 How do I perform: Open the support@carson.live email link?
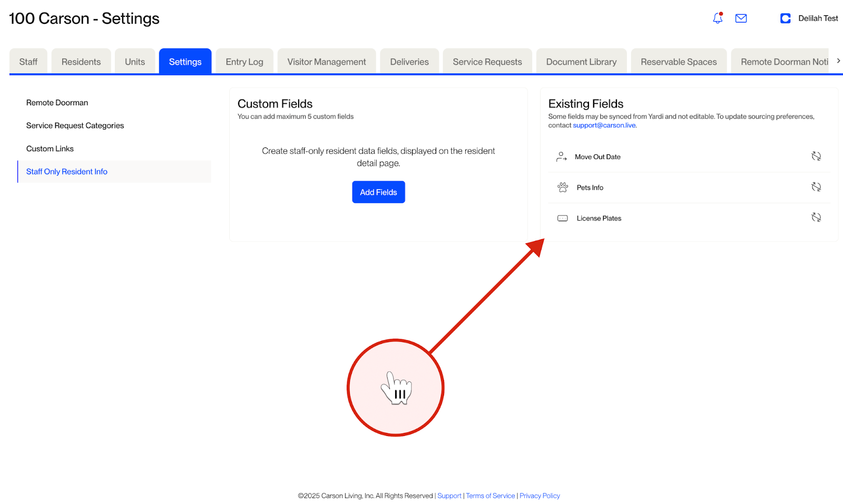tap(604, 125)
